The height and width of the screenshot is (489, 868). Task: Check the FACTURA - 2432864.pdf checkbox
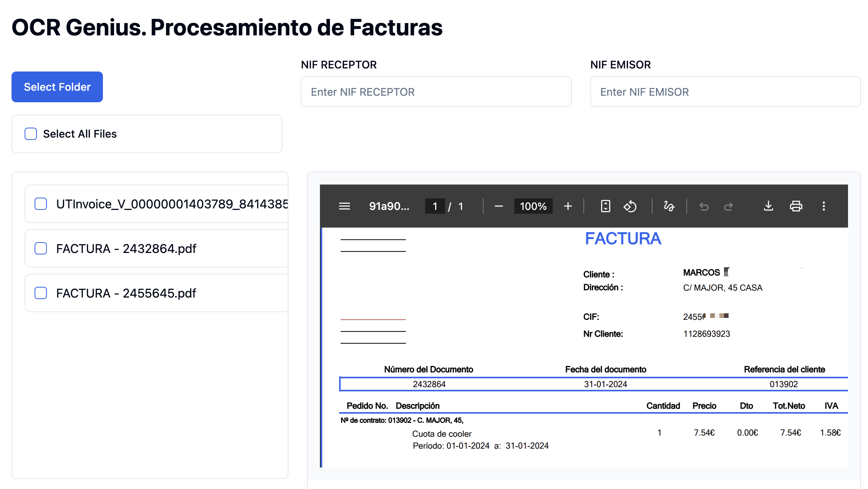[x=40, y=248]
